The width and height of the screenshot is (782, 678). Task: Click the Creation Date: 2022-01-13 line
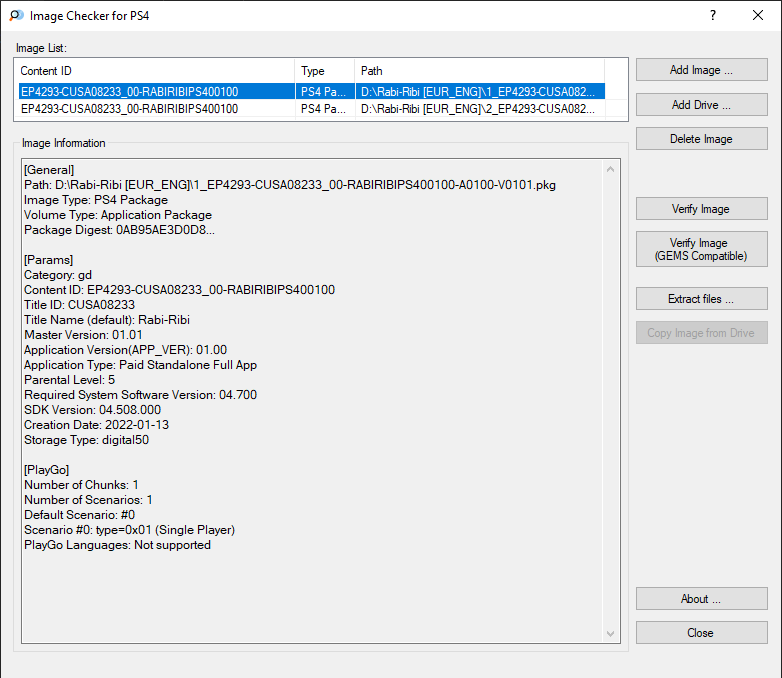click(x=97, y=425)
